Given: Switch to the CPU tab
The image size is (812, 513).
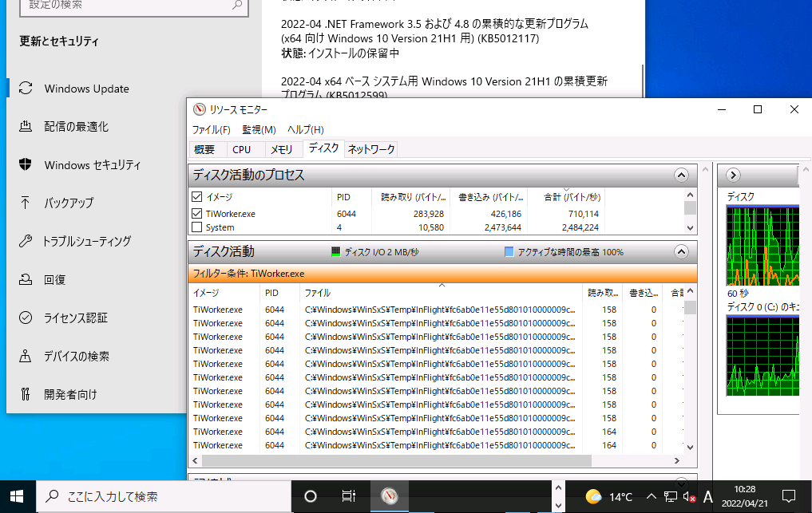Looking at the screenshot, I should 241,149.
